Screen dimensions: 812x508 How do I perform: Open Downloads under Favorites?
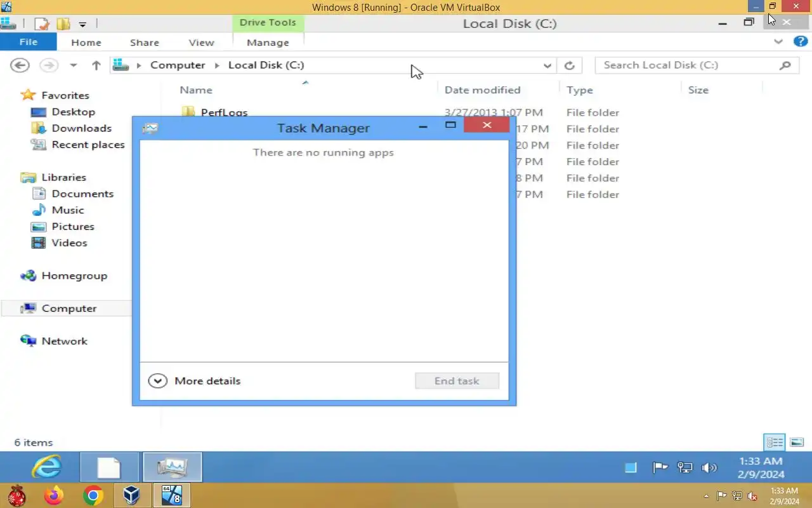[81, 128]
